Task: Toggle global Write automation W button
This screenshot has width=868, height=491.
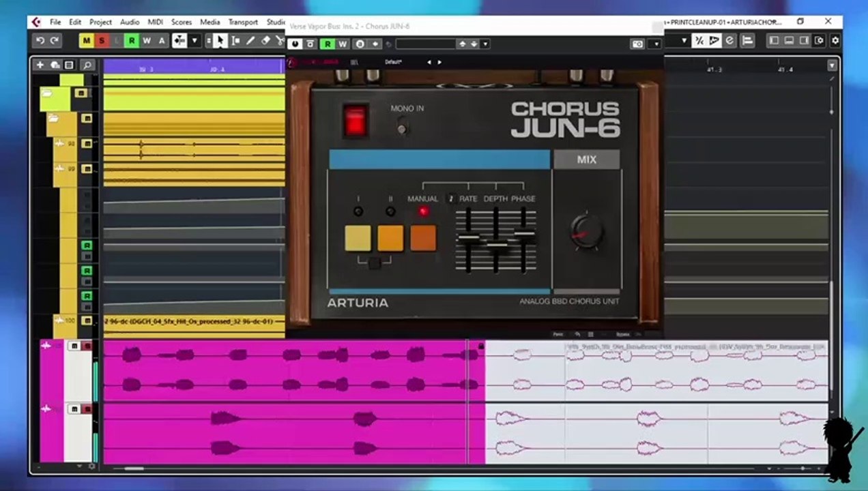Action: point(147,41)
